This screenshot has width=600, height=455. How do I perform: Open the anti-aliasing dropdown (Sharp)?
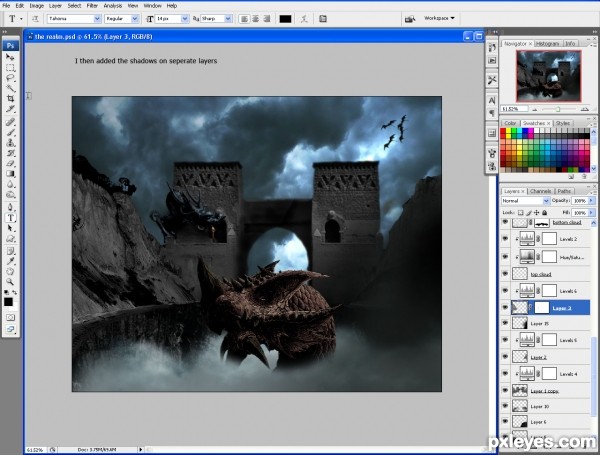[228, 19]
